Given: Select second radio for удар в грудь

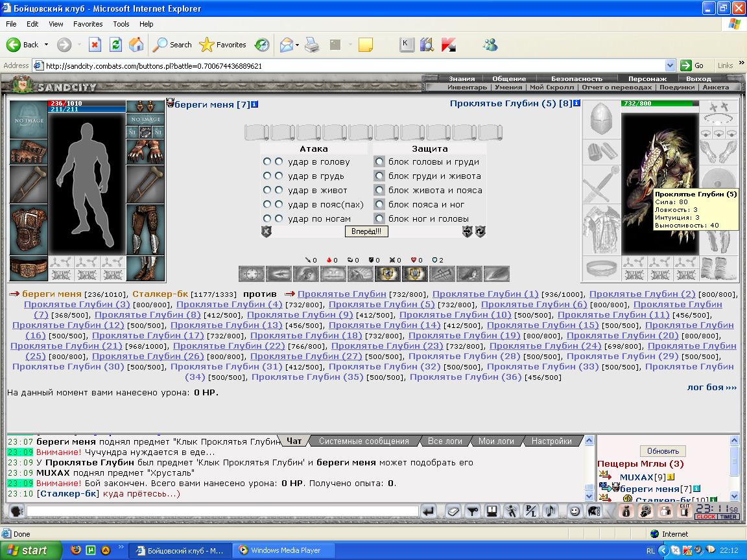Looking at the screenshot, I should [279, 176].
